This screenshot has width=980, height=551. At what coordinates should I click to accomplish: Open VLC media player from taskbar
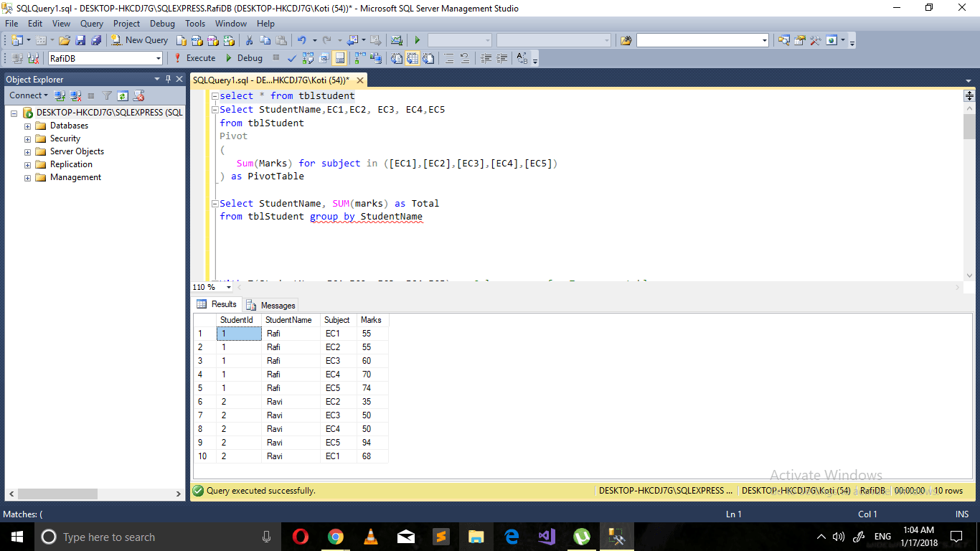(x=371, y=537)
